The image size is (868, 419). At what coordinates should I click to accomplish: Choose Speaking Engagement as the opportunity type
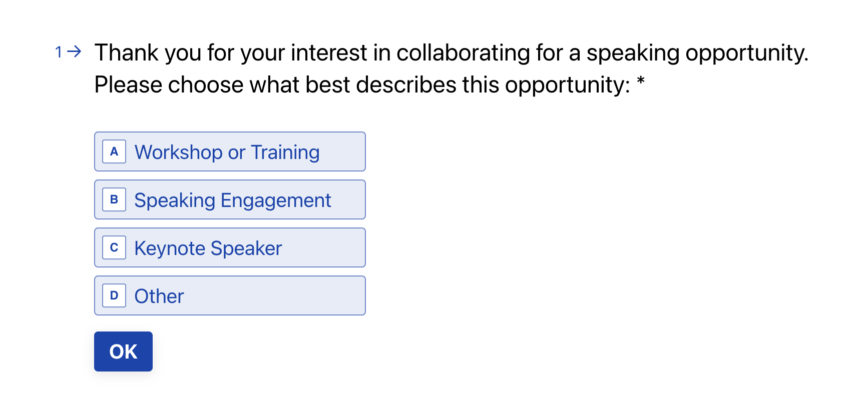click(230, 199)
